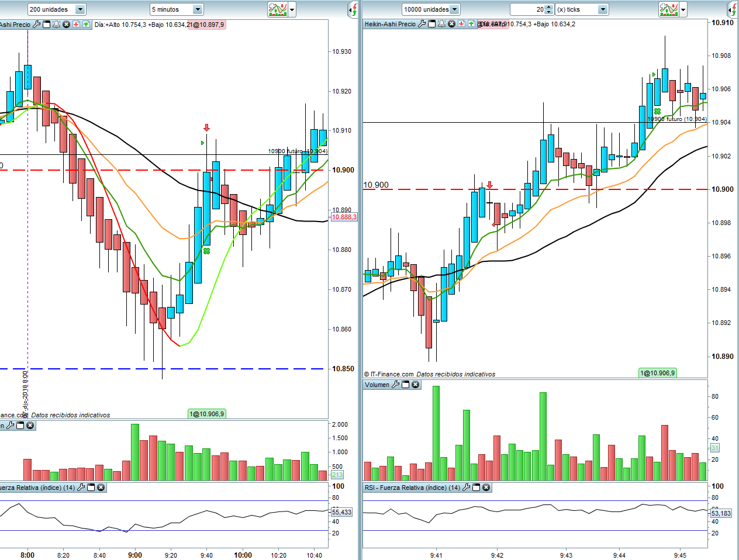
Task: Click red sell arrow marker on right chart
Action: coord(490,185)
